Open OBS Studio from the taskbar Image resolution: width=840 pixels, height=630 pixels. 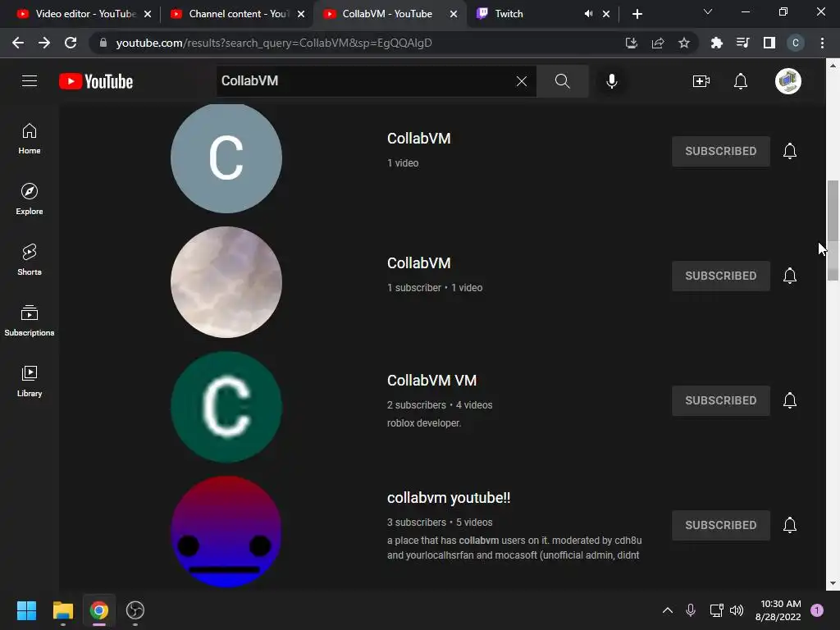tap(135, 610)
